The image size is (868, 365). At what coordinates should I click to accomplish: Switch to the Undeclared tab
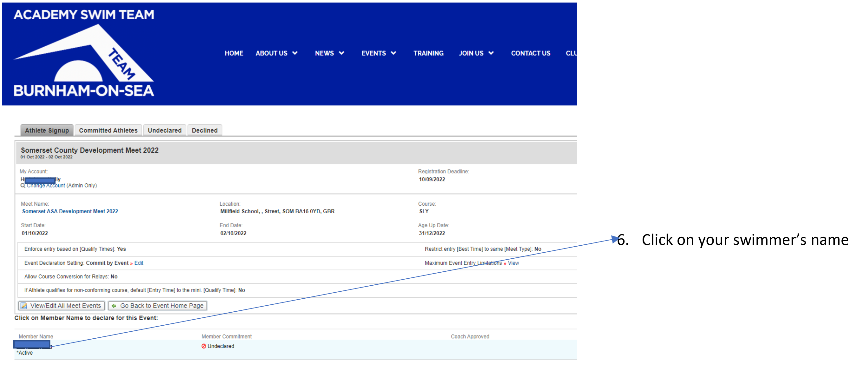tap(165, 130)
